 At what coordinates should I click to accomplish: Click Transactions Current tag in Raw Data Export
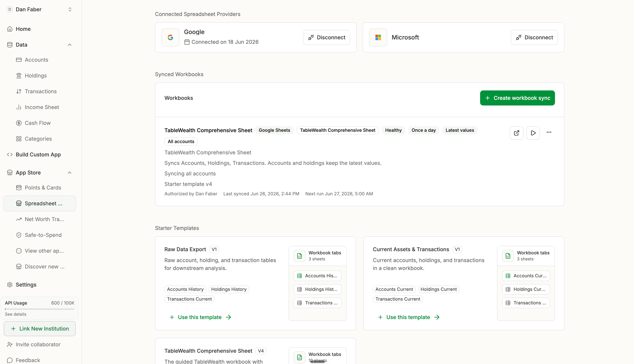pos(189,299)
